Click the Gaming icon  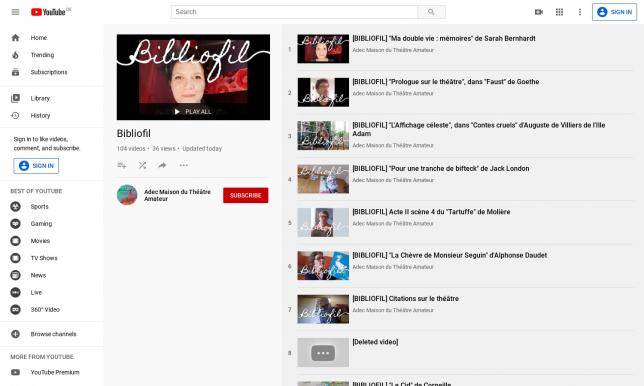15,224
